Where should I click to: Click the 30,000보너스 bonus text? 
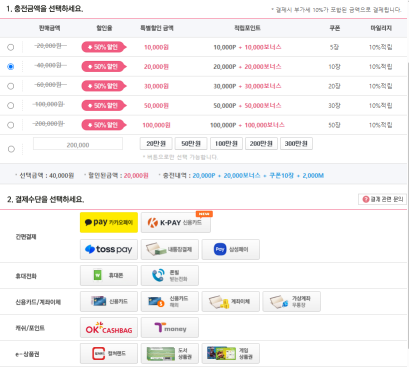click(263, 86)
